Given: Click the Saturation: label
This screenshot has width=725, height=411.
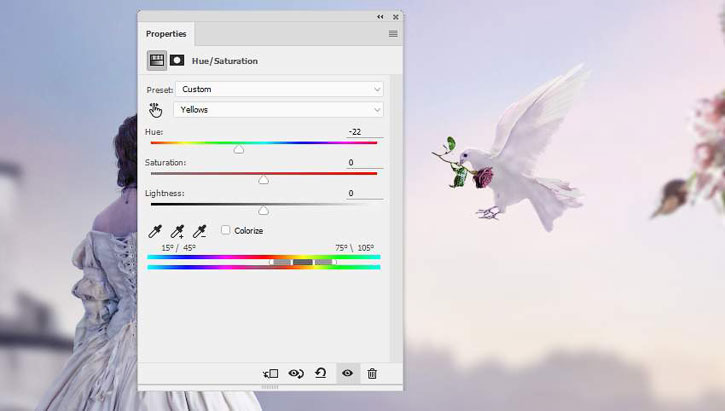Looking at the screenshot, I should pos(166,162).
